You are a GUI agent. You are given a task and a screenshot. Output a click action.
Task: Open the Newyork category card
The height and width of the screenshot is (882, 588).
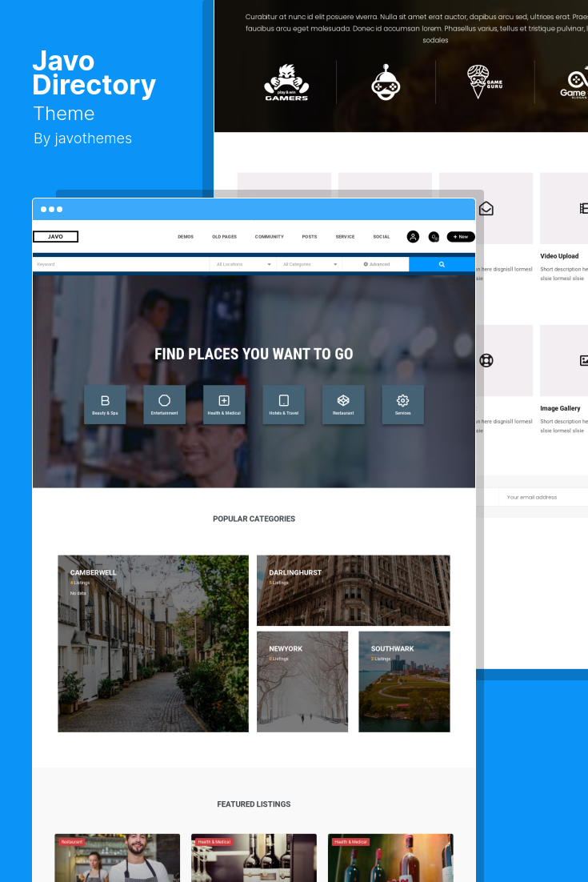[302, 682]
